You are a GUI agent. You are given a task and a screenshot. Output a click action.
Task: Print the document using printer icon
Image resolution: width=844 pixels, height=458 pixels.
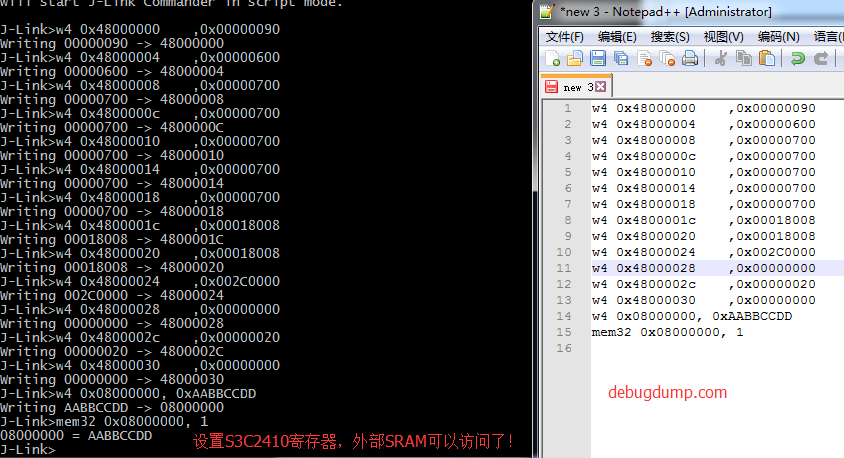(690, 58)
